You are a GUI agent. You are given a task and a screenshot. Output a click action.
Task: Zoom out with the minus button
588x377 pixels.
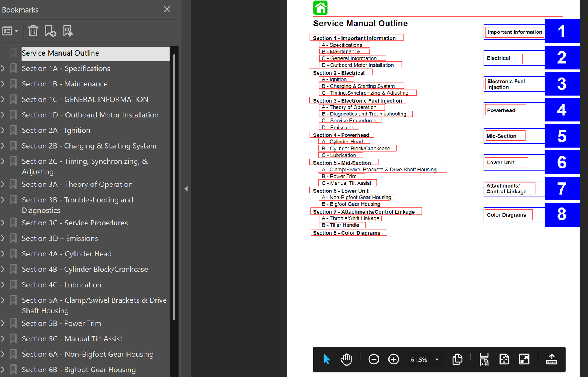pos(374,359)
